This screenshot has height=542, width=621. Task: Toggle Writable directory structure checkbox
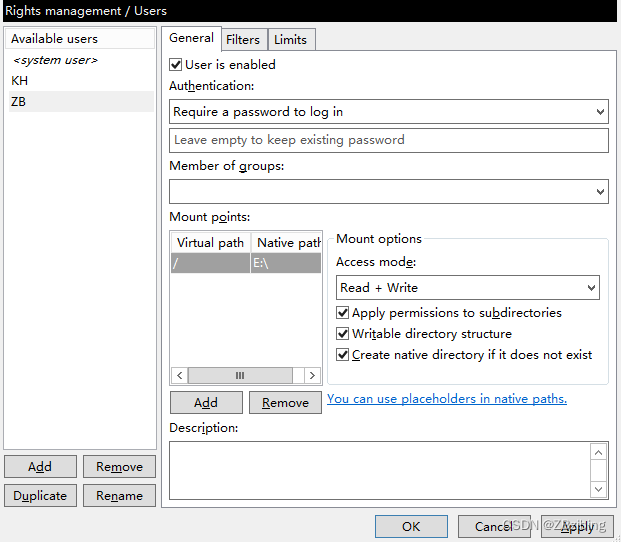[x=343, y=334]
